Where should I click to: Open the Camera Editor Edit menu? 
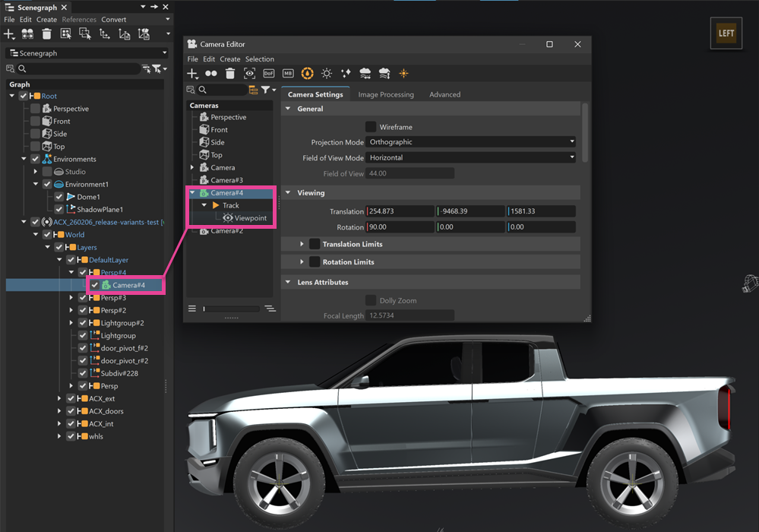[x=209, y=59]
